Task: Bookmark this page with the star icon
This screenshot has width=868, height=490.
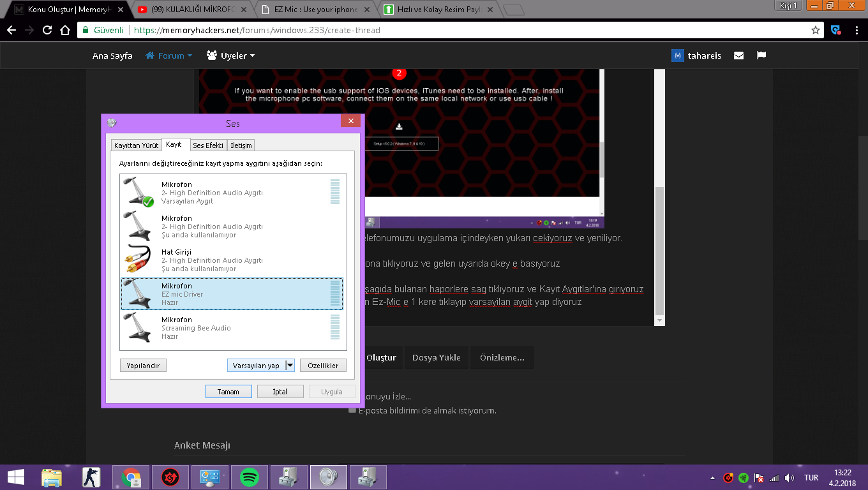Action: click(816, 30)
